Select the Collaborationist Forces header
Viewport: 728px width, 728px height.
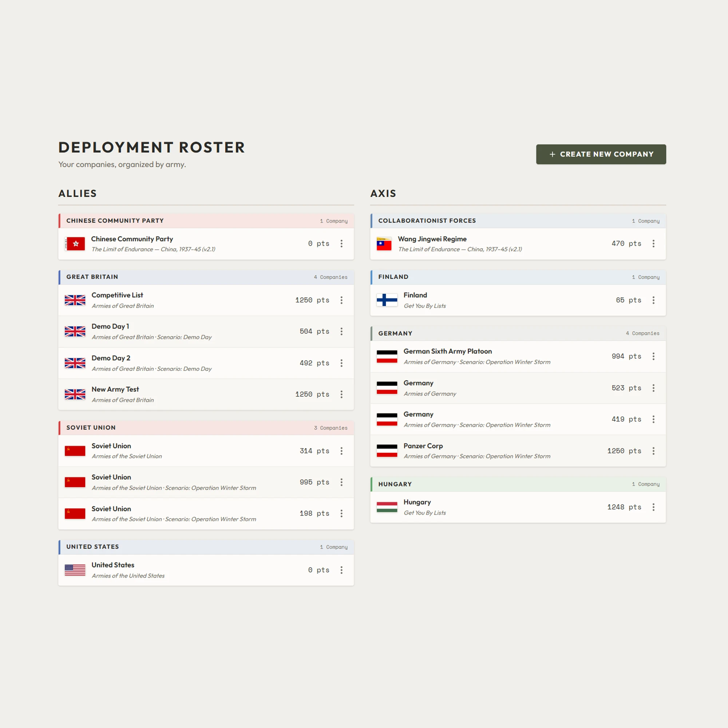[x=518, y=221]
